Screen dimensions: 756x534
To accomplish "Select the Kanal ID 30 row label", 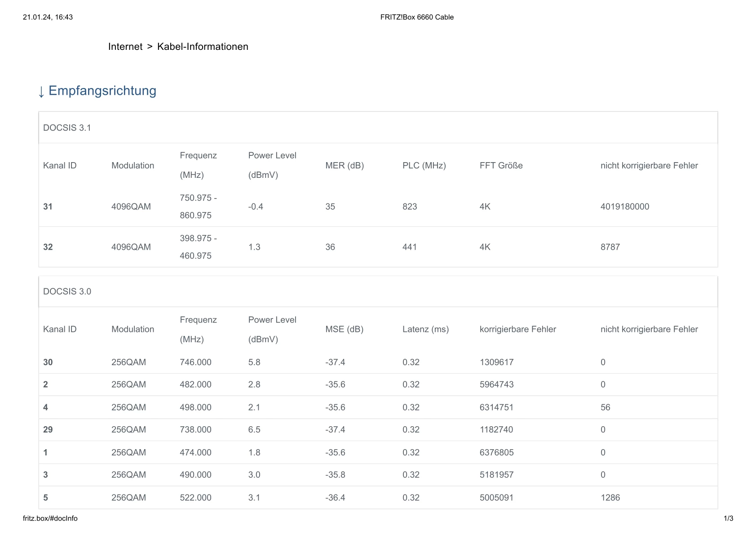I will click(48, 362).
